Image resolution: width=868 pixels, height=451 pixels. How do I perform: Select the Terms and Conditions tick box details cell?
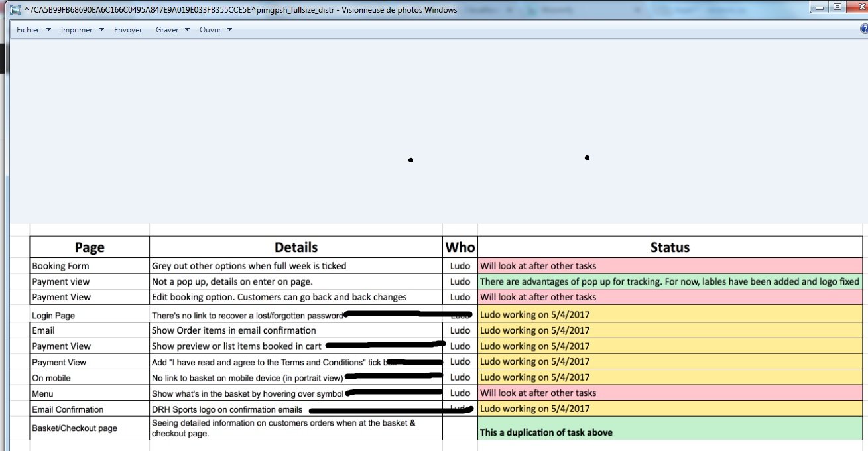pyautogui.click(x=296, y=362)
